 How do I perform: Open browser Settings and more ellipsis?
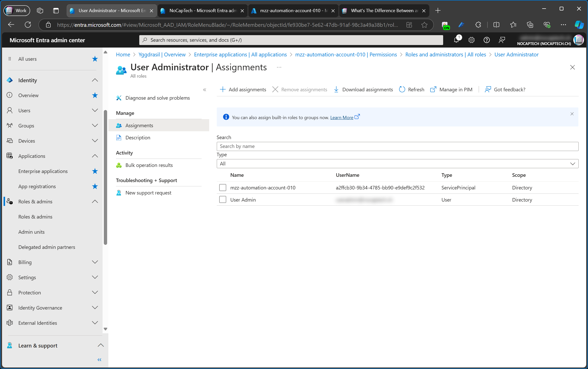coord(563,25)
